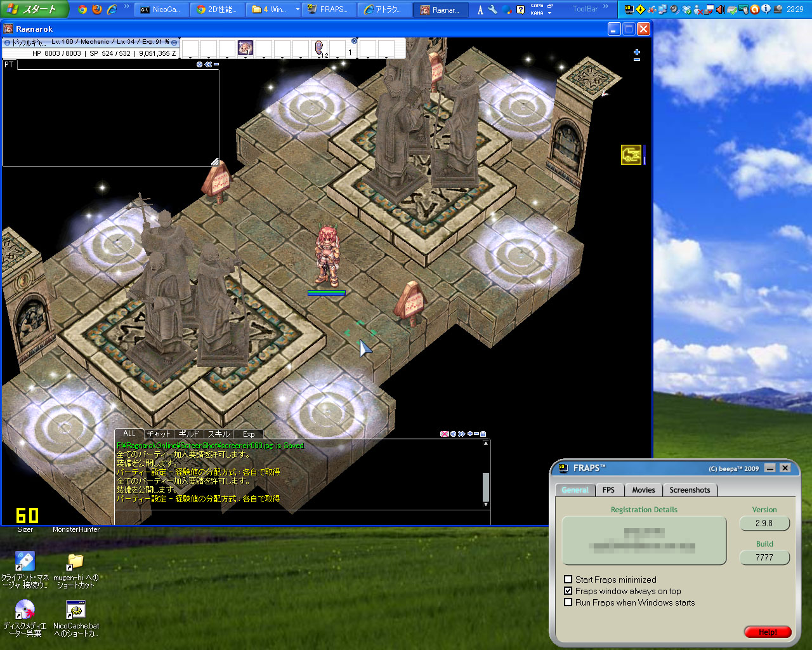812x650 pixels.
Task: Switch to the ギルド chat tab
Action: click(189, 434)
